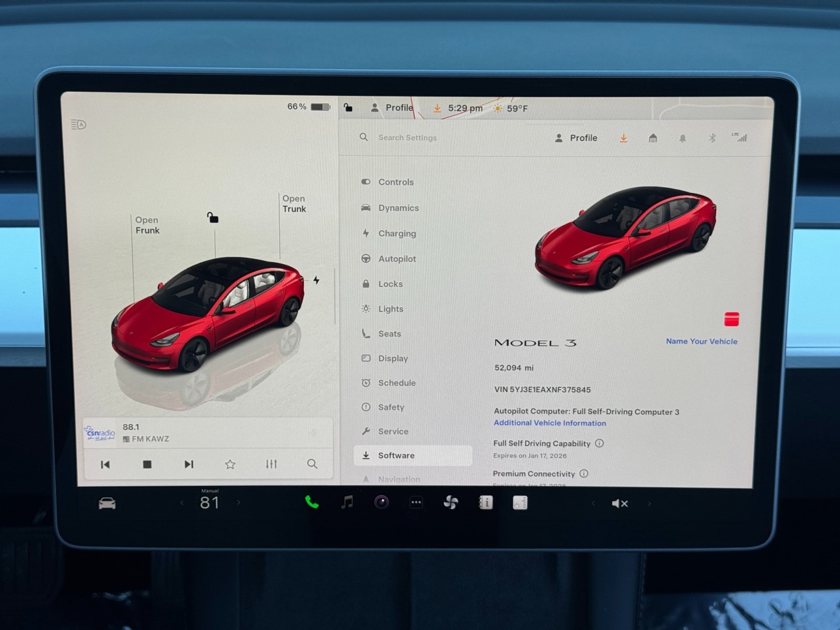Favorite the 88.1 station with star
840x630 pixels.
(230, 464)
